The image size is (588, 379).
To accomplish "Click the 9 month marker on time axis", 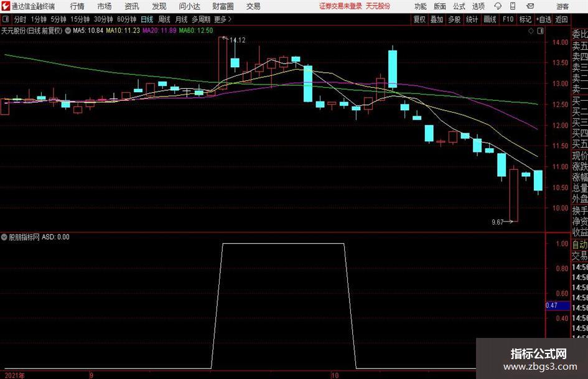I will click(91, 375).
